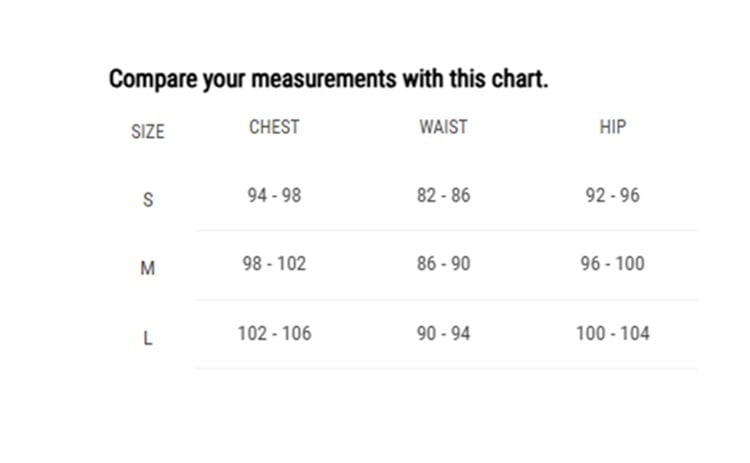
Task: Click hip value 100 - 104
Action: tap(612, 333)
